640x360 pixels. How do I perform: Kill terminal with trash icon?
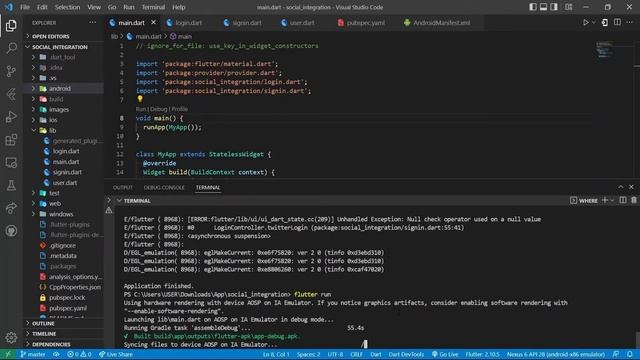click(633, 200)
